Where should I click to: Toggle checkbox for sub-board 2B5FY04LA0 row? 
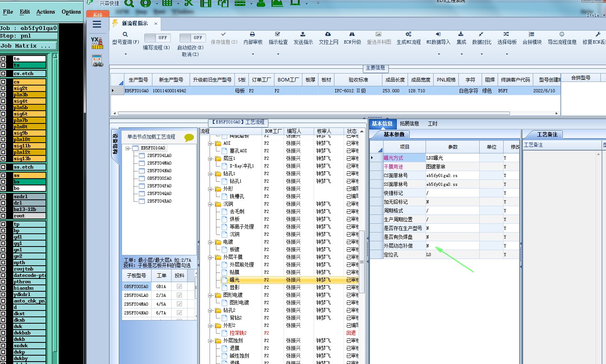point(179,295)
